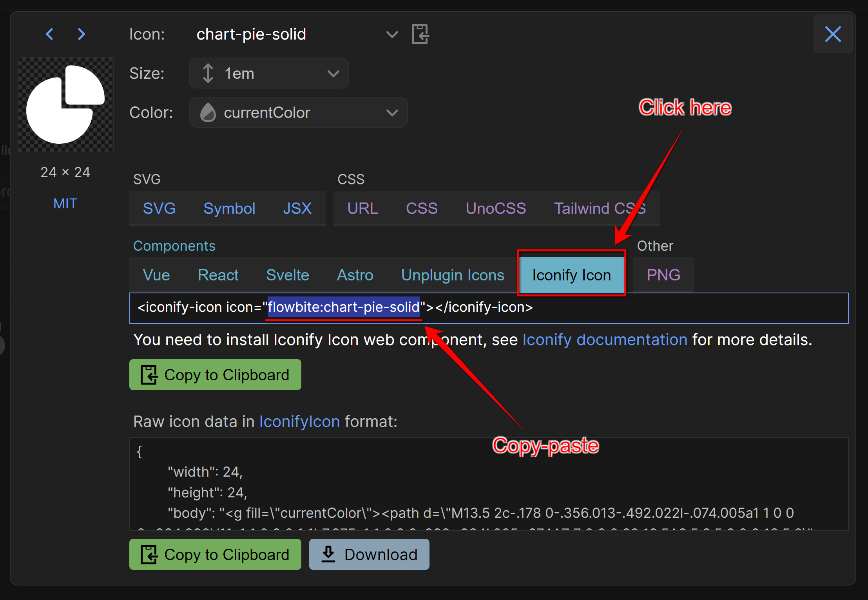
Task: Select the Iconify Icon tab
Action: point(571,275)
